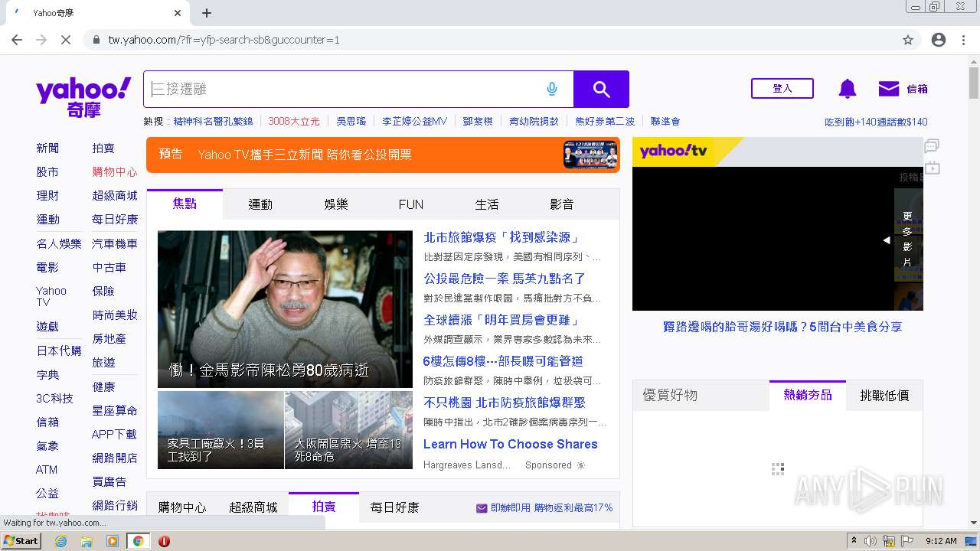Switch to the 影音 news tab
980x551 pixels.
coord(562,204)
